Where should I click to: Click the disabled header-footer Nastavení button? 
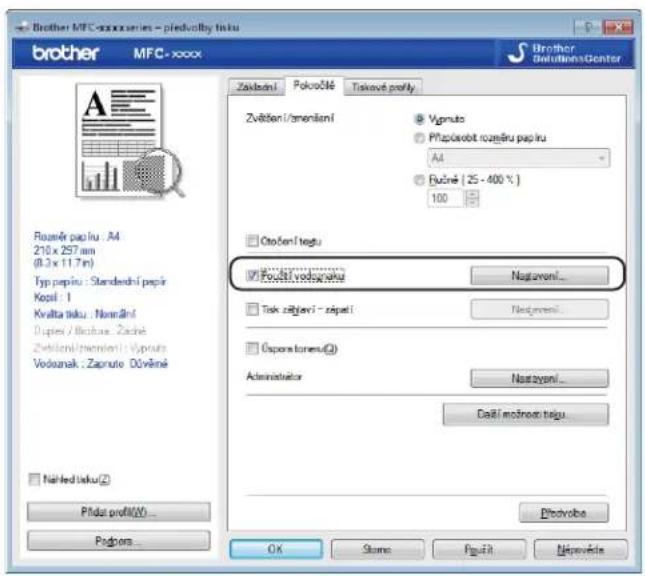click(539, 309)
